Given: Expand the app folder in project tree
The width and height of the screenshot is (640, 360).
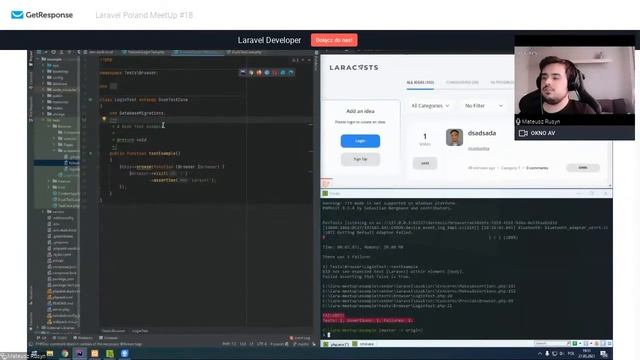Looking at the screenshot, I should [x=43, y=65].
